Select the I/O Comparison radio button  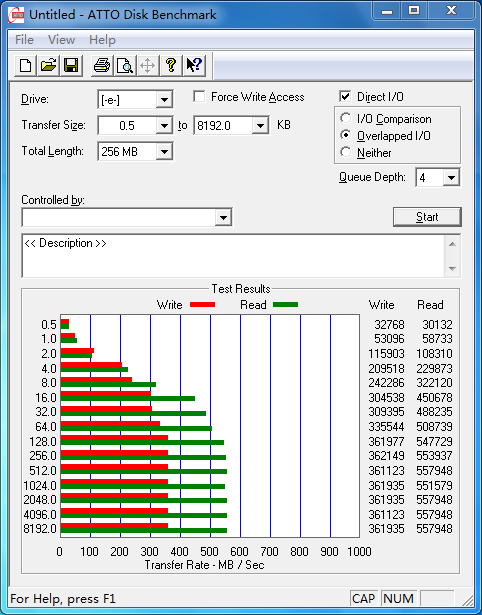[346, 118]
